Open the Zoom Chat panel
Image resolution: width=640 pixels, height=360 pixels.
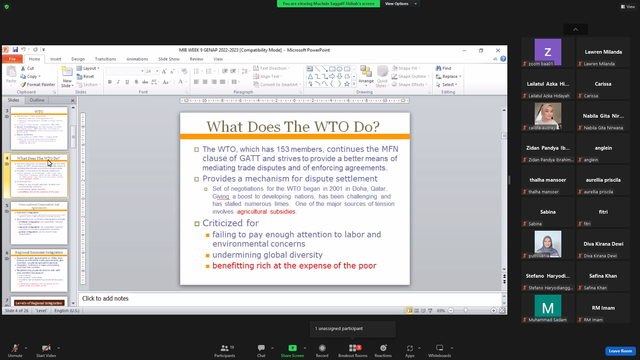click(261, 350)
